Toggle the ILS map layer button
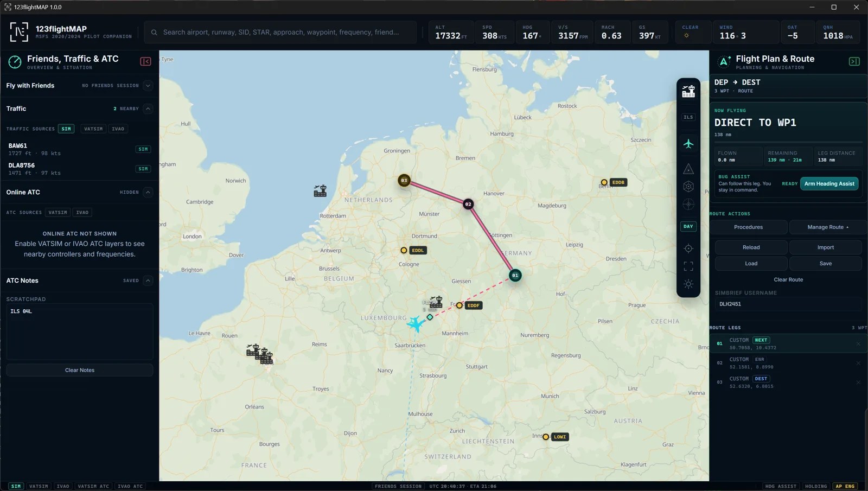868x491 pixels. tap(688, 117)
